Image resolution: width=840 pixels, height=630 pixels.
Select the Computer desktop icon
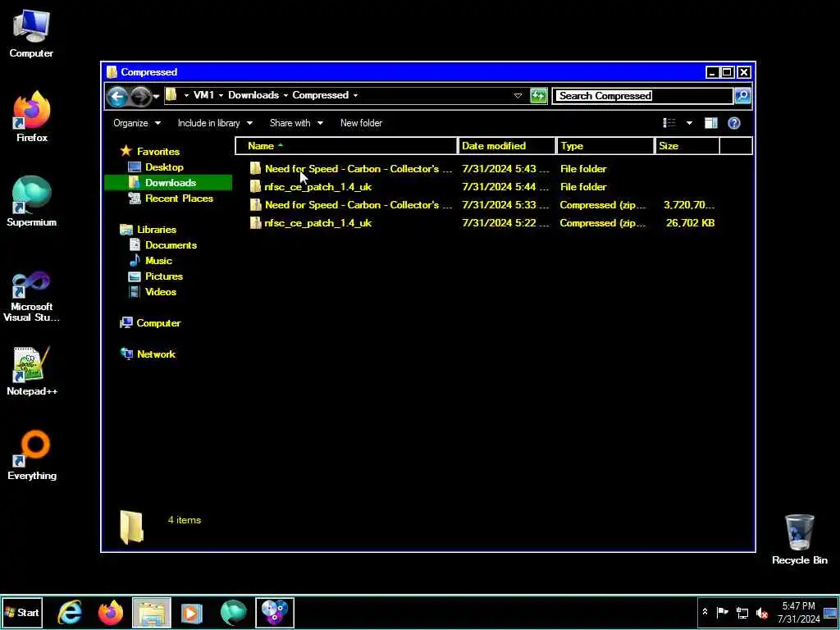31,34
